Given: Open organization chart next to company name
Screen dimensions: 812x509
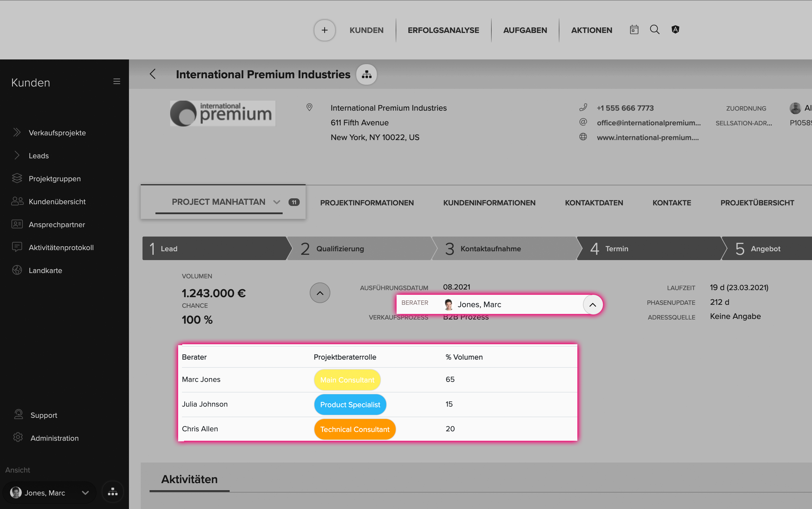Looking at the screenshot, I should tap(367, 74).
